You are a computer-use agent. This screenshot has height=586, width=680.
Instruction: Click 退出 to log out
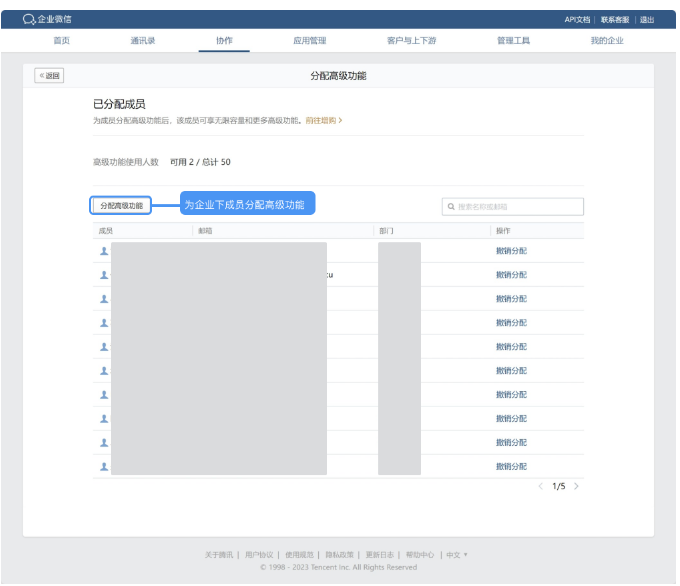click(647, 19)
